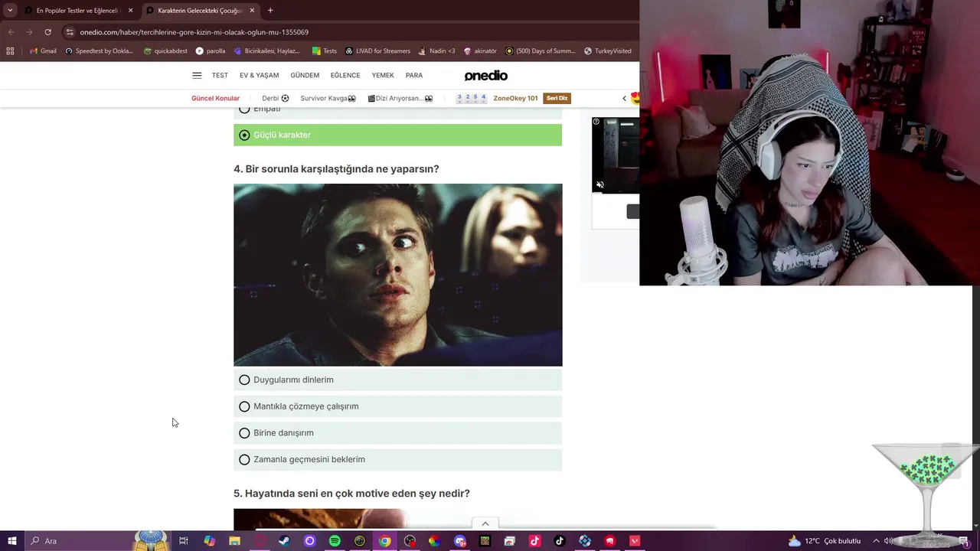Open the akinatör bookmark
The height and width of the screenshot is (551, 980).
click(480, 51)
